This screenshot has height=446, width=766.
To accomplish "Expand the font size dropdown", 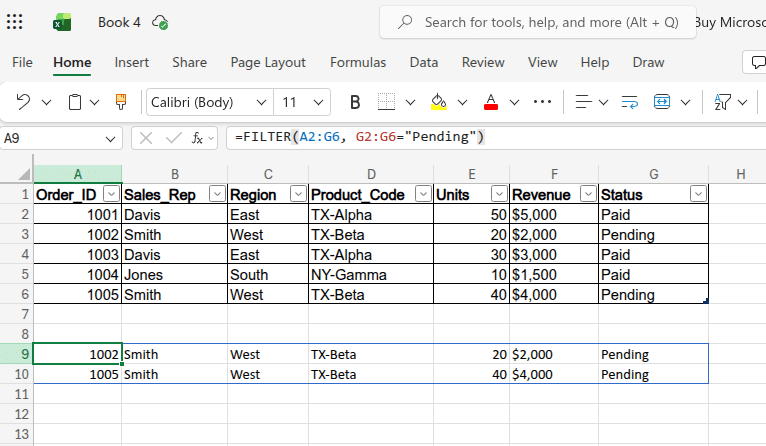I will (x=317, y=102).
